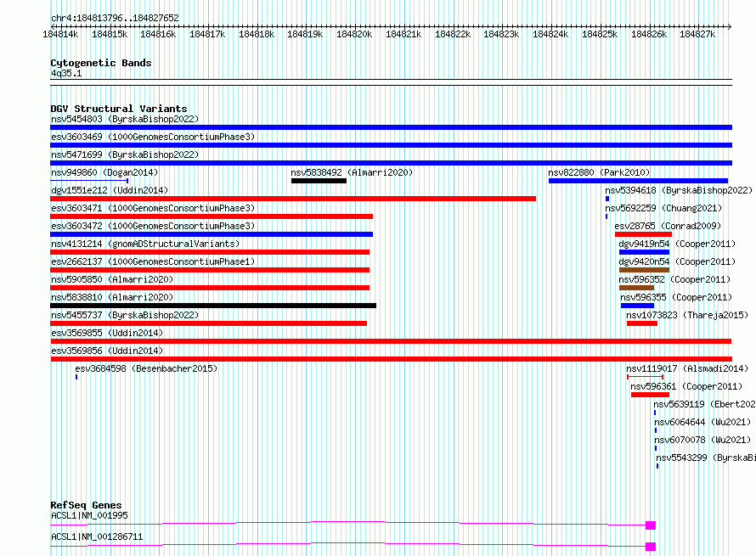Select the magenta exon block of ACSL1|NM_001995

[x=651, y=525]
